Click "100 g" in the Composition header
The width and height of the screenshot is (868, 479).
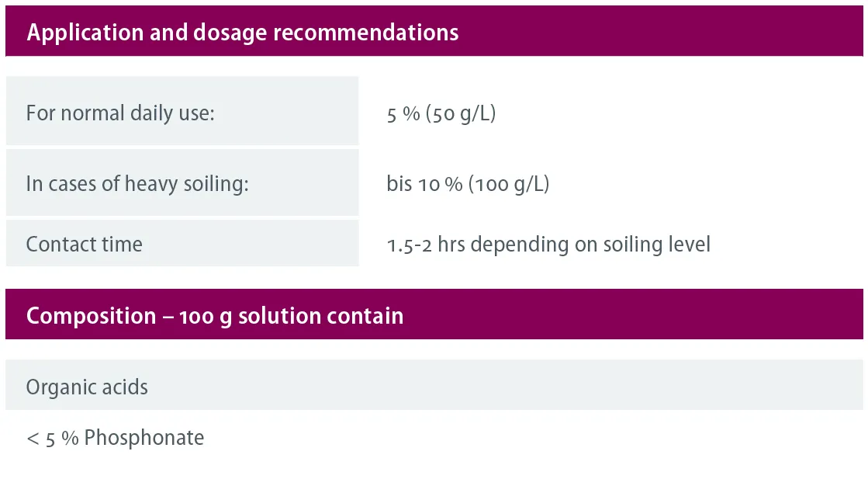click(206, 316)
